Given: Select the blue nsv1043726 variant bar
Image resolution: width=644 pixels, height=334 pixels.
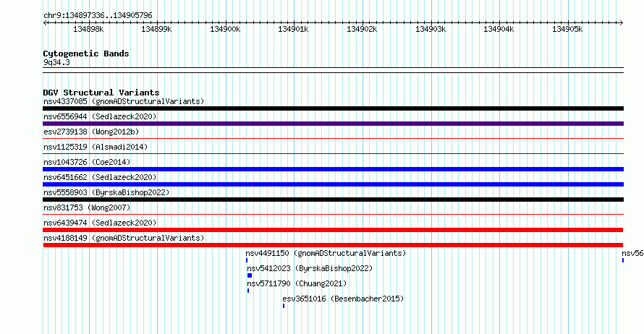Looking at the screenshot, I should (333, 169).
